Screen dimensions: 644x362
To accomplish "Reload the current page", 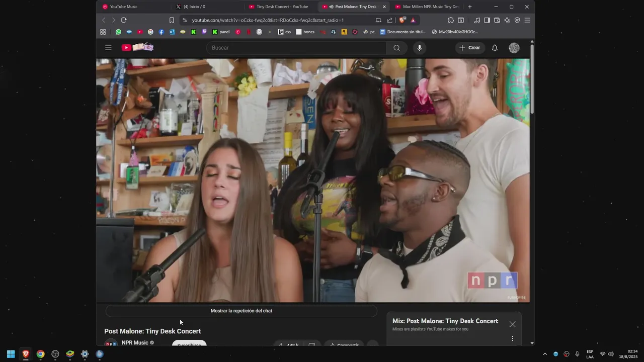I will click(x=124, y=20).
